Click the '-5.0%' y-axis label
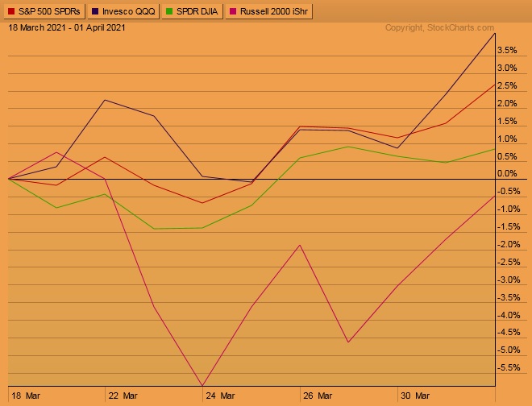Image resolution: width=532 pixels, height=406 pixels. pyautogui.click(x=509, y=350)
